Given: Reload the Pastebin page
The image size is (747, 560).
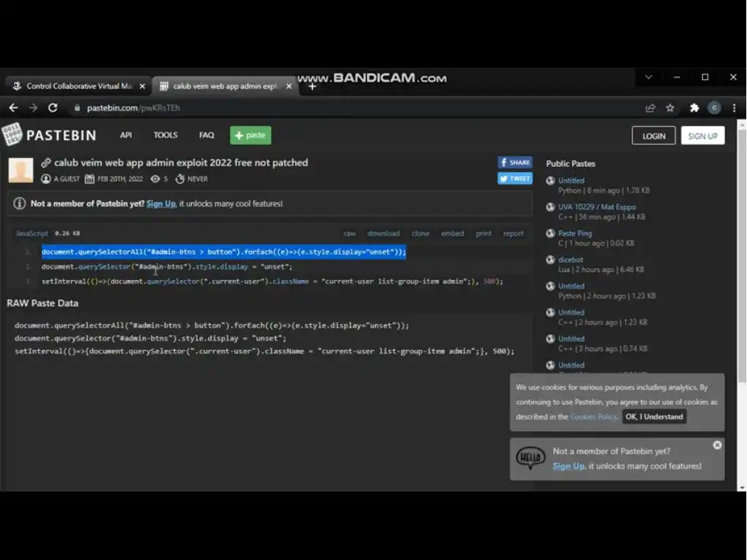Looking at the screenshot, I should [x=53, y=108].
